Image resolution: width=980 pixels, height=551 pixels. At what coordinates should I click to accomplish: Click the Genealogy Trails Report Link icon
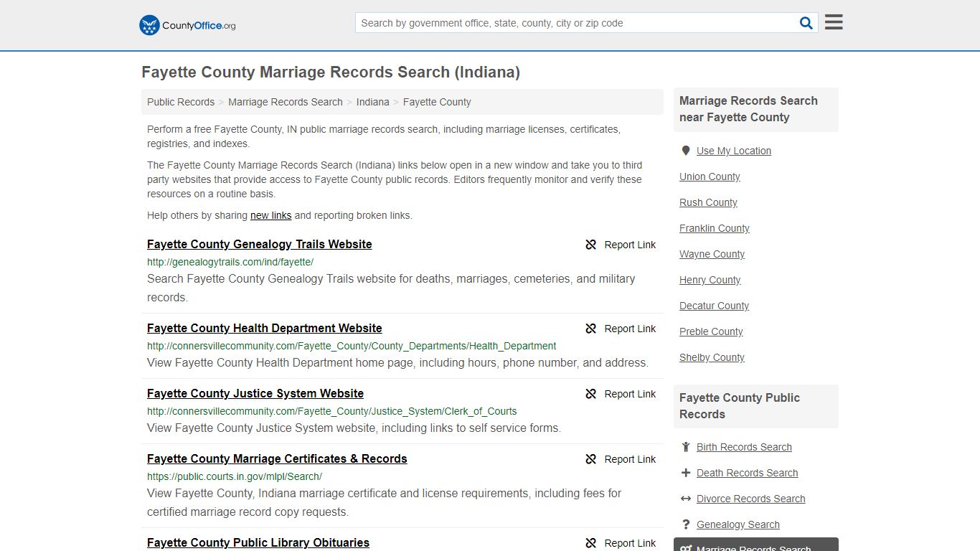[591, 245]
